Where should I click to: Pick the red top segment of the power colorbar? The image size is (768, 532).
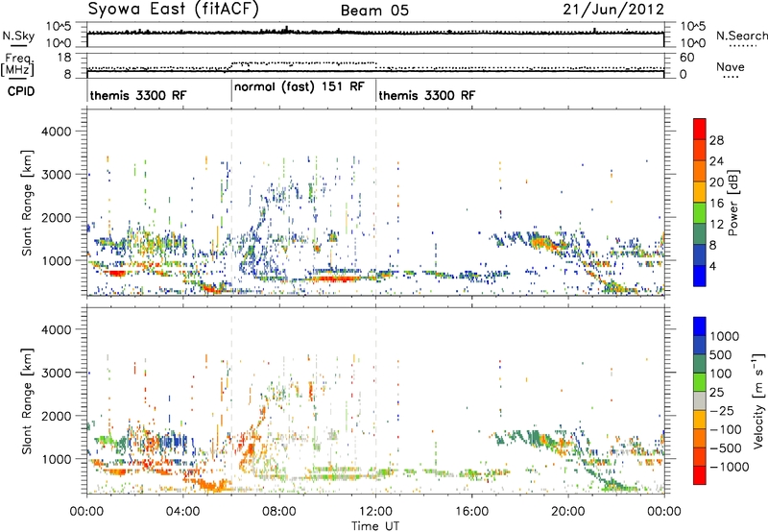click(700, 130)
